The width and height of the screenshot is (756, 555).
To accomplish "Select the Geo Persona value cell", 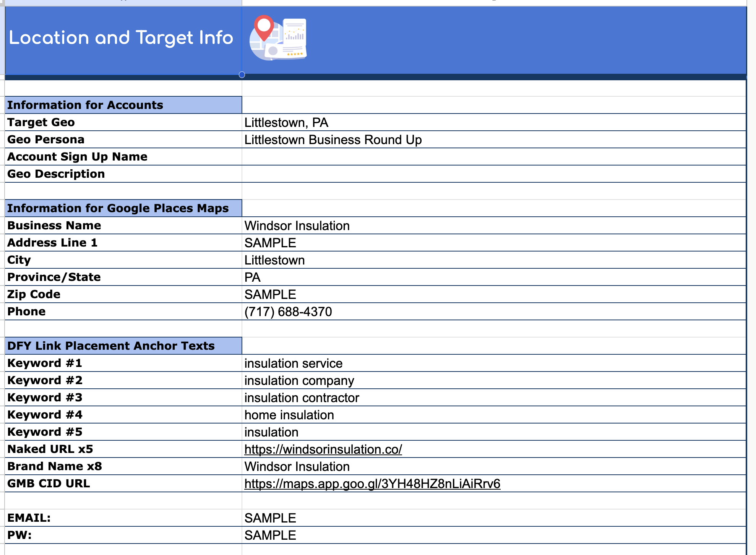I will (333, 140).
